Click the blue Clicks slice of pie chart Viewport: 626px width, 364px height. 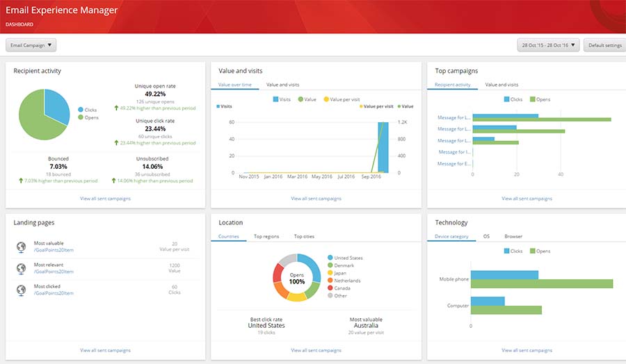56,104
